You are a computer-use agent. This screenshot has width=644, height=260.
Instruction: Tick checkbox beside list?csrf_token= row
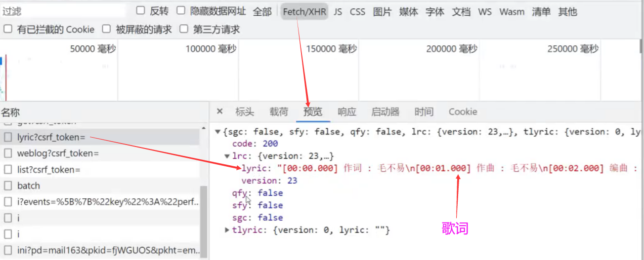tap(8, 170)
